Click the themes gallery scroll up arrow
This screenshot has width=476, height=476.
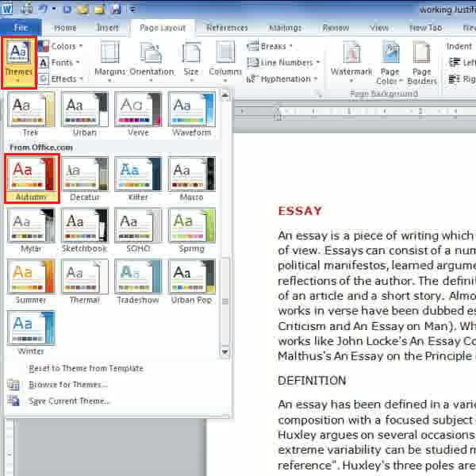(x=225, y=96)
